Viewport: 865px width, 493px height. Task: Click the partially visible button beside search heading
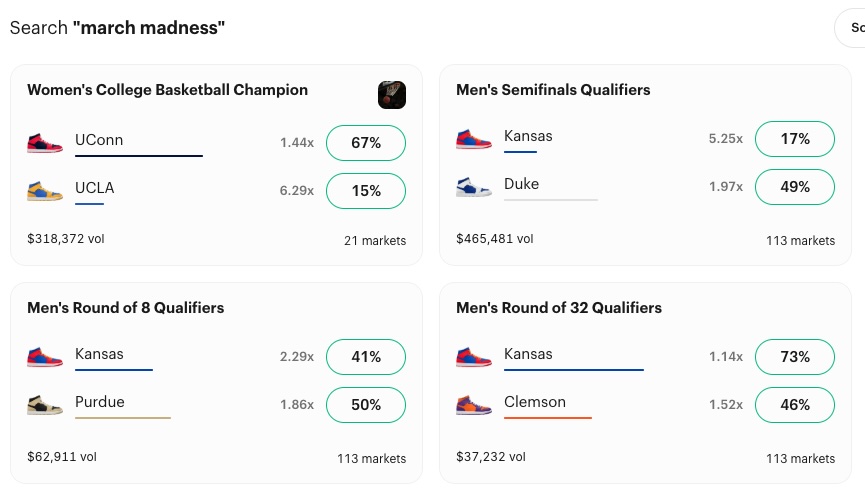coord(851,28)
